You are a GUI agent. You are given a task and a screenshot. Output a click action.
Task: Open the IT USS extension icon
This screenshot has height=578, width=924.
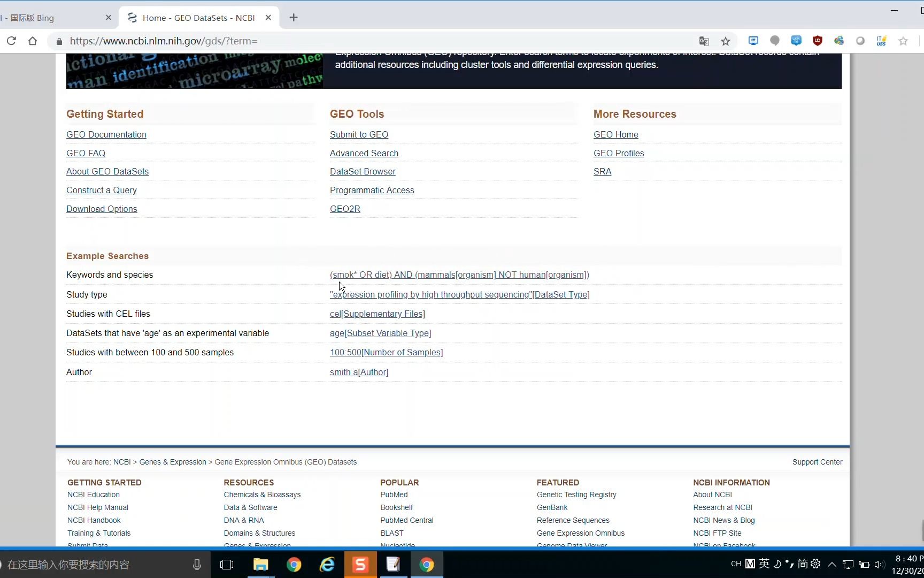click(x=882, y=41)
